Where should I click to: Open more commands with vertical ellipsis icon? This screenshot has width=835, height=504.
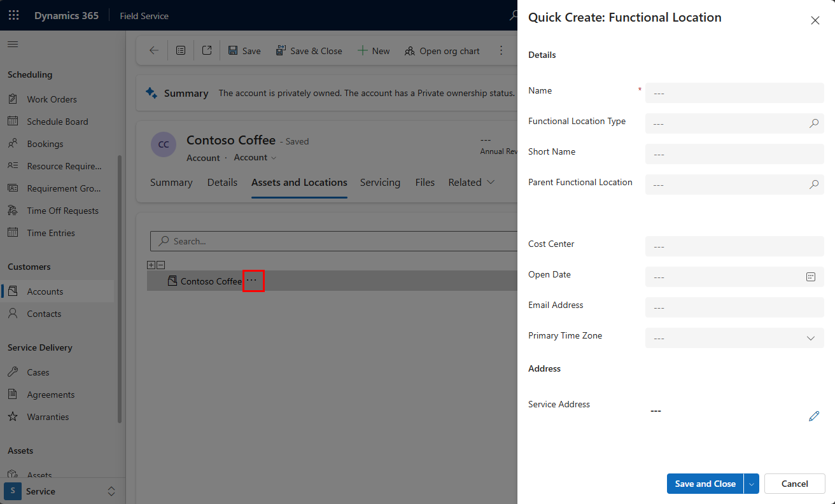(502, 50)
